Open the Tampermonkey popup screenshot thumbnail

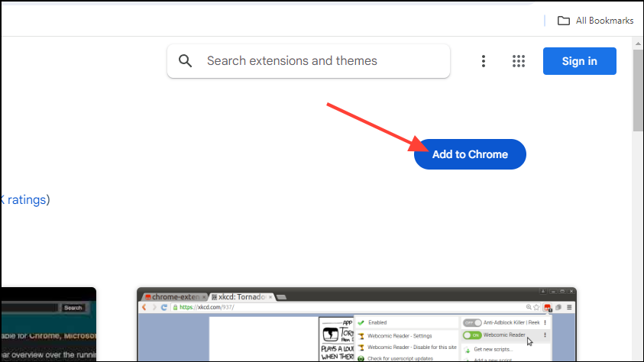pos(357,325)
